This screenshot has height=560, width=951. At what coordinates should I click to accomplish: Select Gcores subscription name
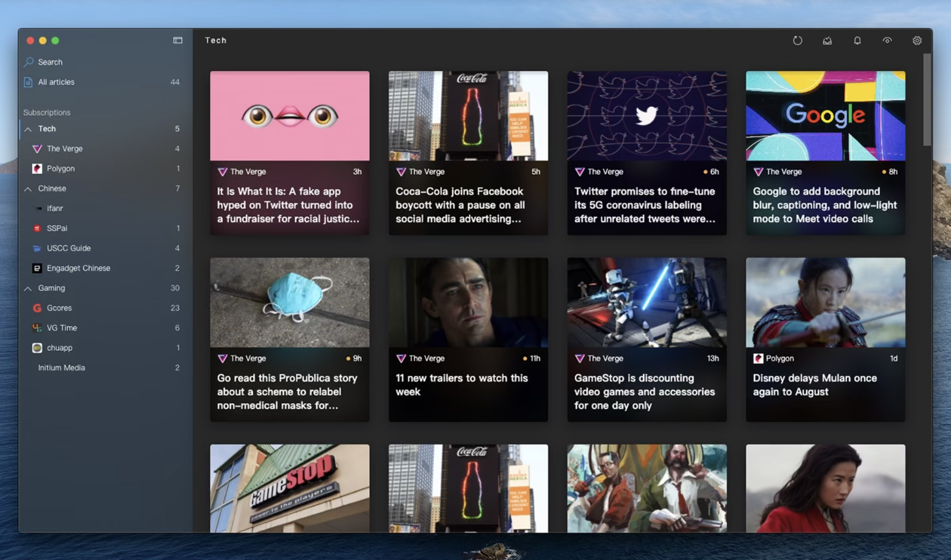[59, 308]
